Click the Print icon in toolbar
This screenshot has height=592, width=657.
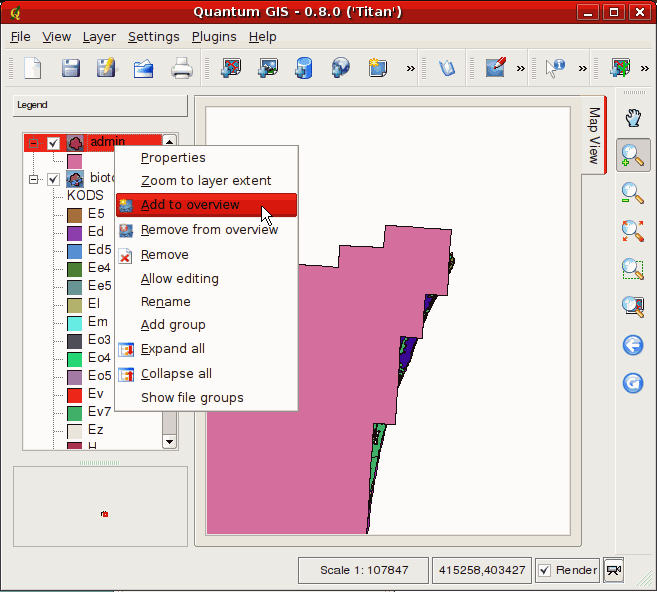pyautogui.click(x=182, y=68)
